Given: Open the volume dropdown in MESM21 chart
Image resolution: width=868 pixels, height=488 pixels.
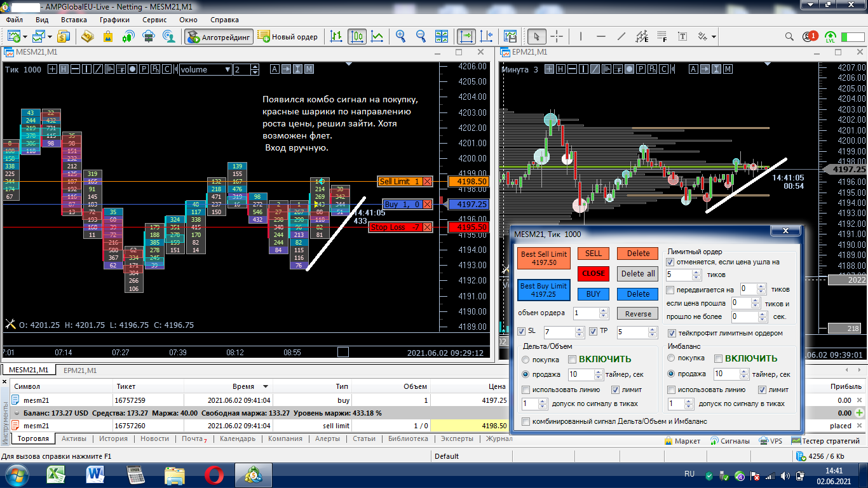Looking at the screenshot, I should (x=227, y=70).
